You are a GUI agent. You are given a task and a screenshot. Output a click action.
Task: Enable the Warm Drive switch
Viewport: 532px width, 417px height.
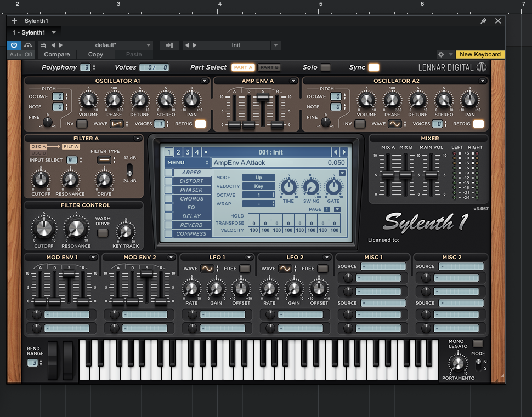pyautogui.click(x=103, y=233)
